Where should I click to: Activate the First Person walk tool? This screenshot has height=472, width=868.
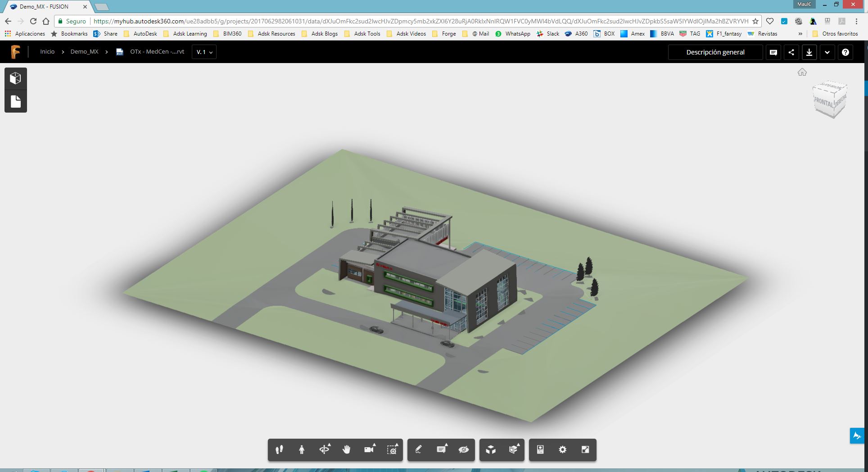pos(279,449)
